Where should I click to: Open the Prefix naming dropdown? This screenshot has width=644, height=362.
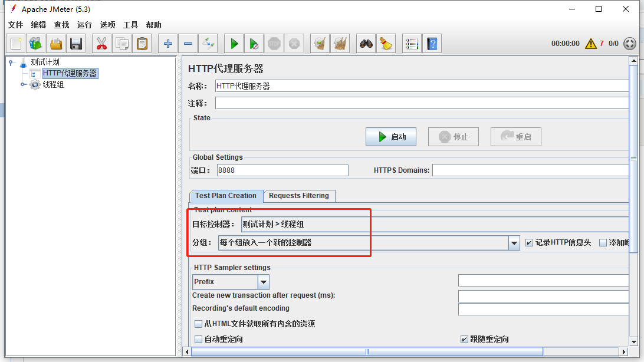[263, 282]
